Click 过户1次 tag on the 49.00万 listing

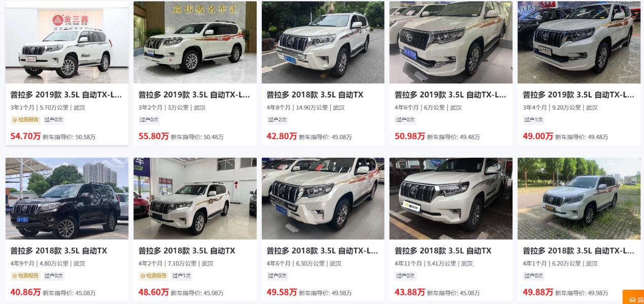point(533,120)
